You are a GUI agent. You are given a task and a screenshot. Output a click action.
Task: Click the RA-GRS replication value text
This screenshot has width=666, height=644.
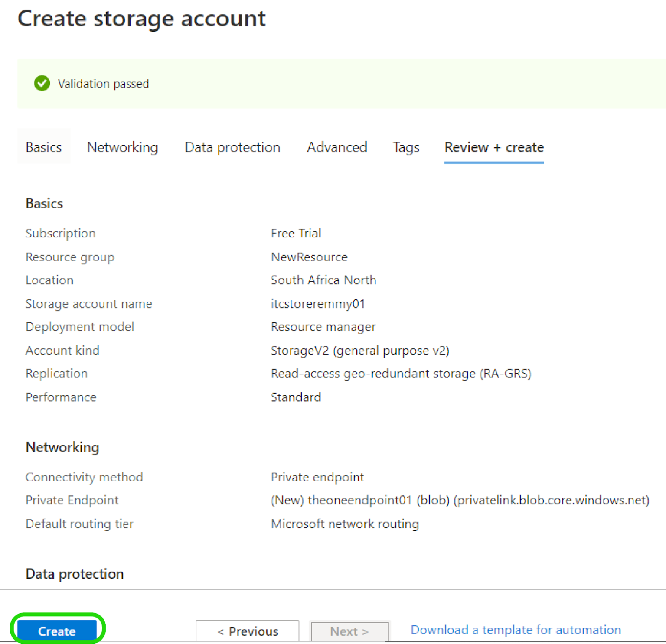tap(401, 374)
